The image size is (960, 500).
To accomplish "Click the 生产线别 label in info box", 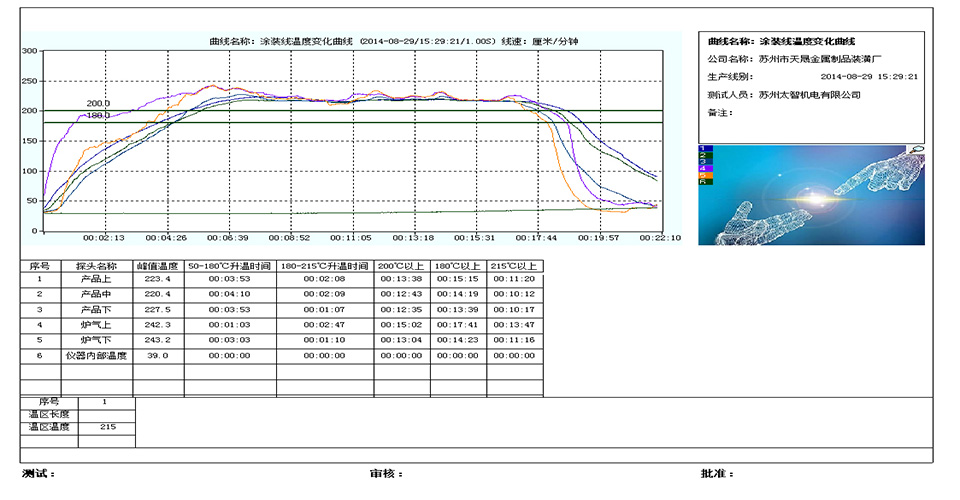I will click(x=730, y=77).
